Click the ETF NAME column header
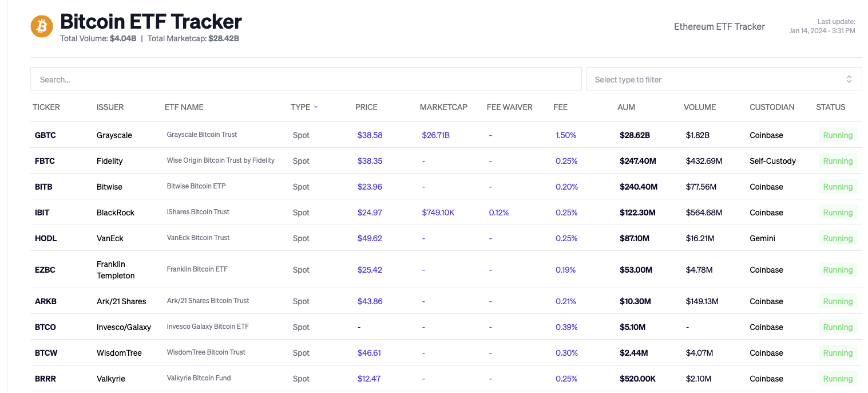Viewport: 868px width, 393px height. (x=184, y=107)
